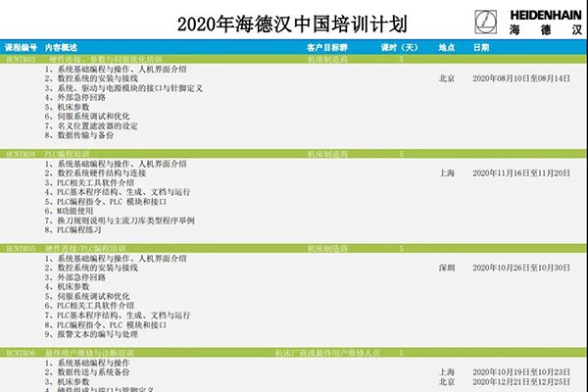Click the 地点 column header
Viewport: 588px width, 392px height.
click(x=447, y=48)
